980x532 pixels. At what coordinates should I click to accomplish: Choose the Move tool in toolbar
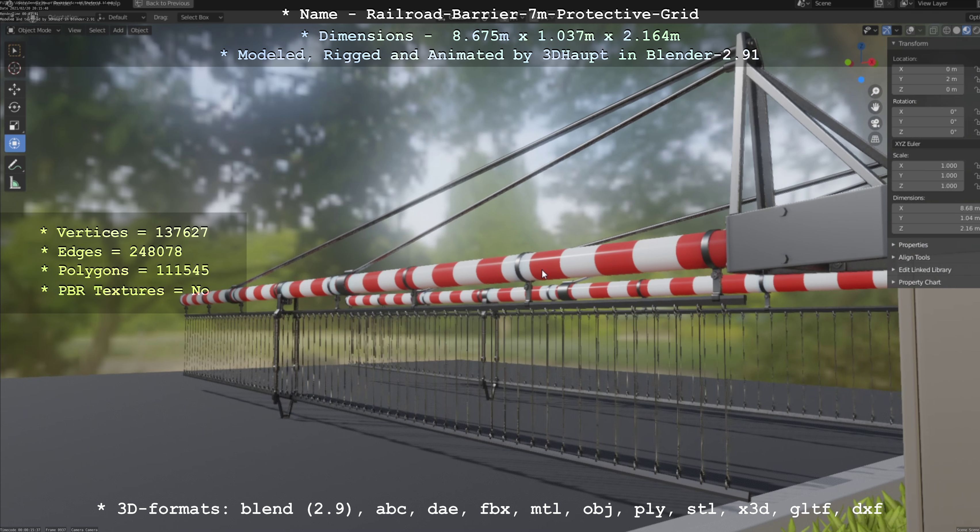coord(14,89)
